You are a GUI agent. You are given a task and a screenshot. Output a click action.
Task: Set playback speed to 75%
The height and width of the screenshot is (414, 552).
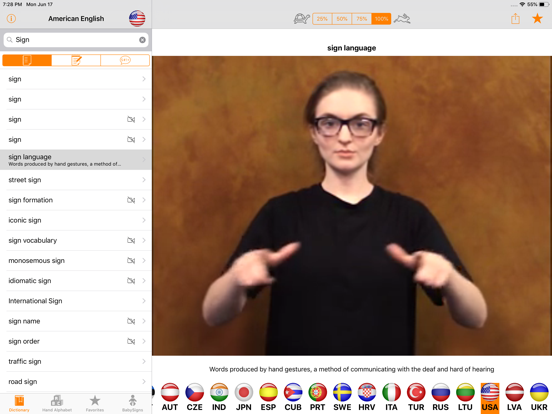coord(362,19)
